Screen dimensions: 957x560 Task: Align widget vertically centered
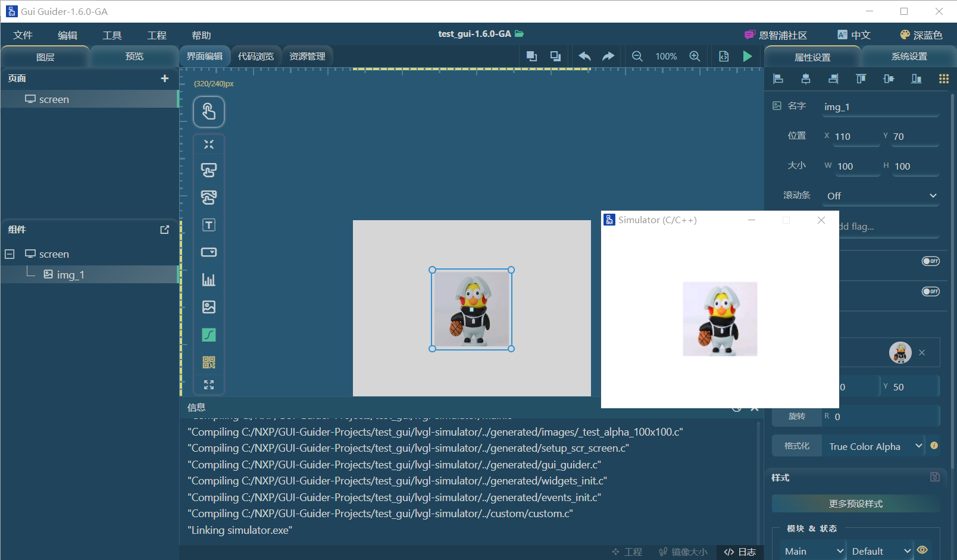[x=889, y=79]
